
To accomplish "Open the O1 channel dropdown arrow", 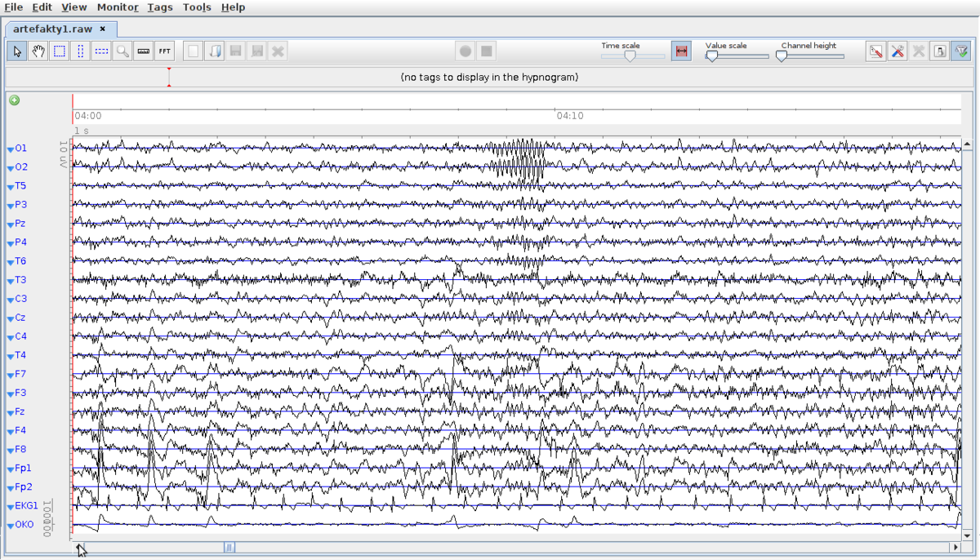I will coord(9,148).
